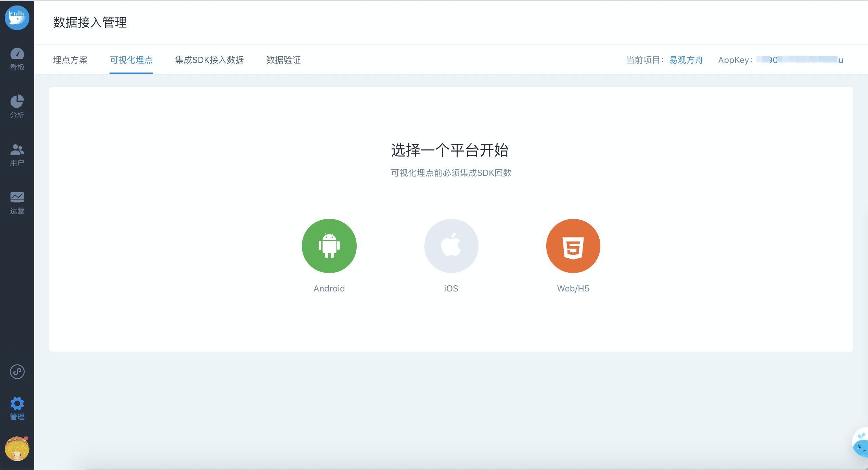This screenshot has width=868, height=470.
Task: Click the 选择一个平台开始 heading
Action: pyautogui.click(x=450, y=150)
